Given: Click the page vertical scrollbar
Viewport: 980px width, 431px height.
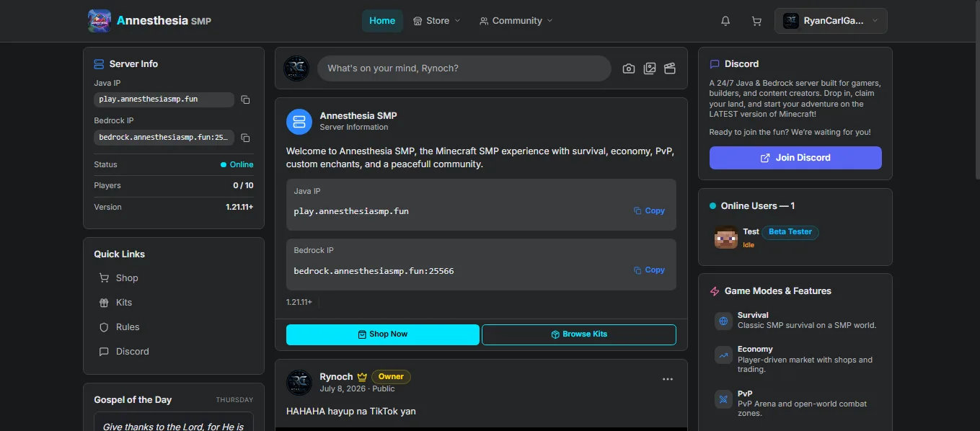Looking at the screenshot, I should coord(976,90).
